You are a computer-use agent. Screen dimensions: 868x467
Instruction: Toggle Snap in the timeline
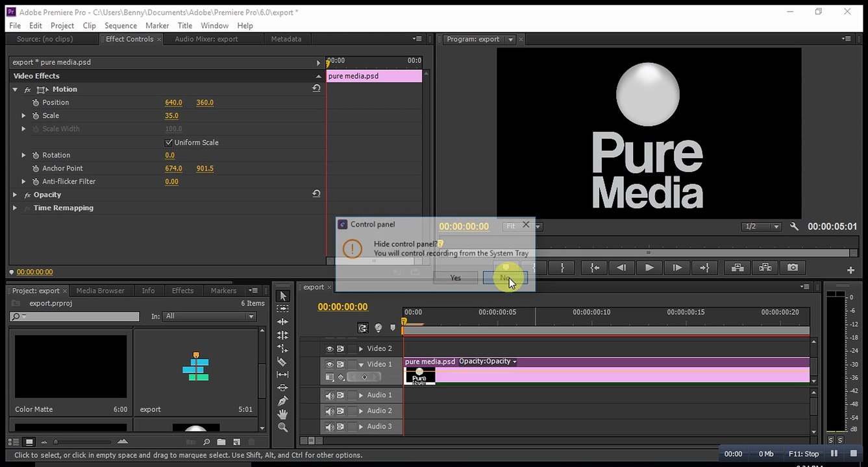363,328
